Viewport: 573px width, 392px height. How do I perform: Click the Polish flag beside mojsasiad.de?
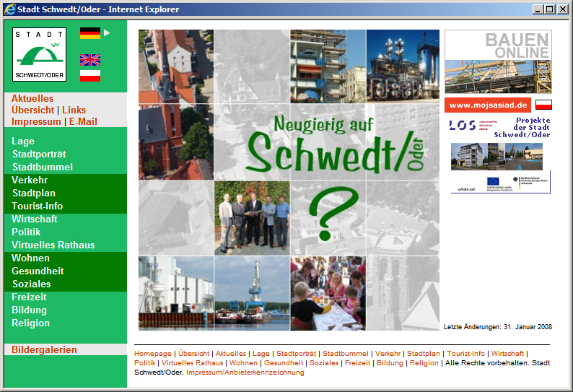pos(543,105)
